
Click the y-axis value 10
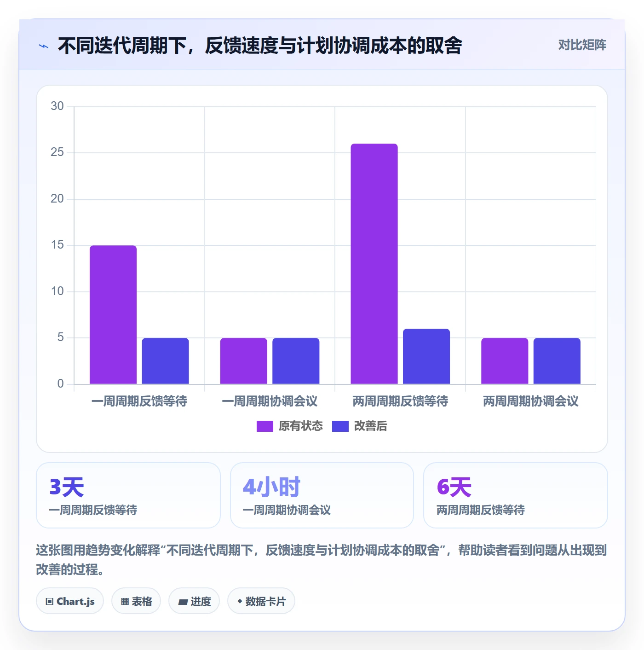(x=57, y=291)
